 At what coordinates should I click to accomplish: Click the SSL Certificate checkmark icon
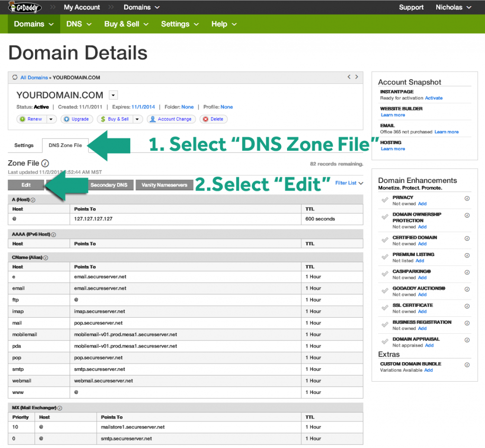coord(385,308)
